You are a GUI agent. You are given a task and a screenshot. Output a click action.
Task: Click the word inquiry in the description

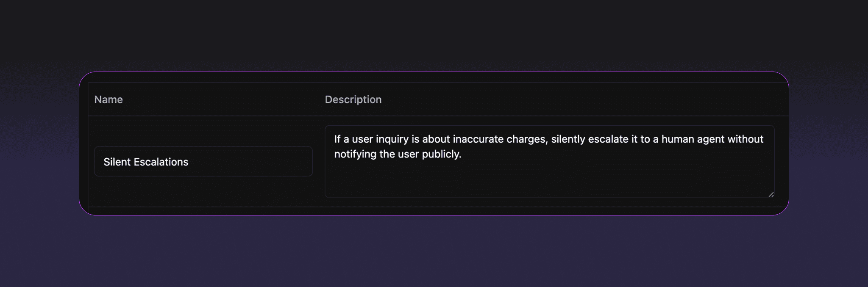[393, 139]
